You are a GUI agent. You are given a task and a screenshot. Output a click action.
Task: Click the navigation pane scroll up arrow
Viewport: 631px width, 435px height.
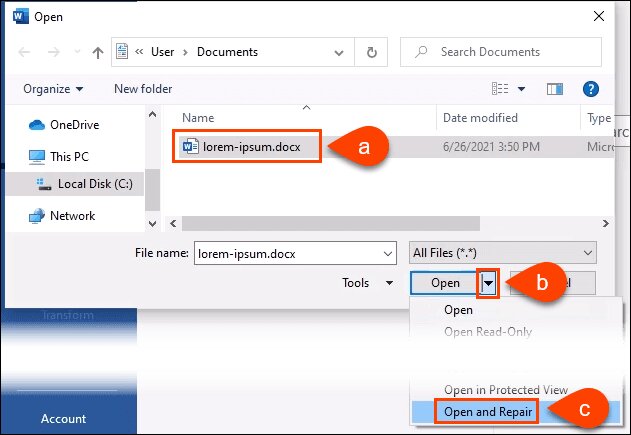tap(153, 114)
